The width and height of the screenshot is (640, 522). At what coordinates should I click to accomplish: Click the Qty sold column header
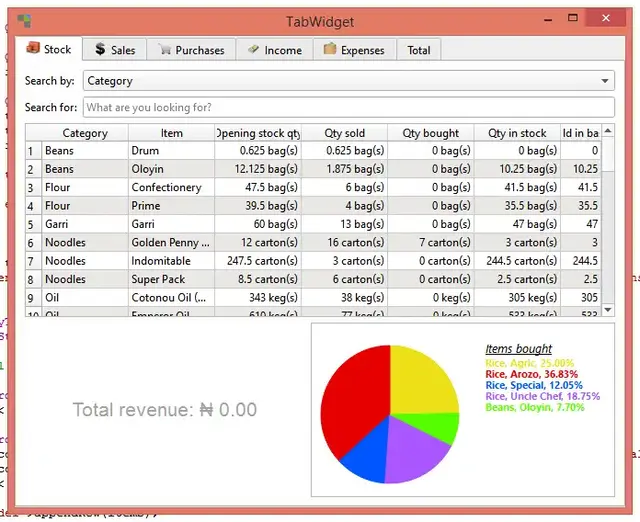click(347, 133)
